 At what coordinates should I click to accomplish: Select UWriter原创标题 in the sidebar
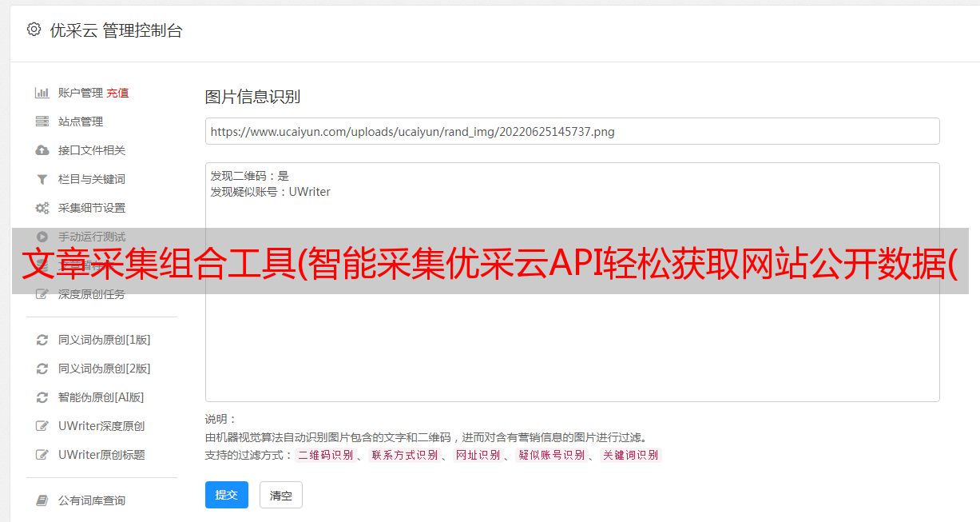[101, 455]
